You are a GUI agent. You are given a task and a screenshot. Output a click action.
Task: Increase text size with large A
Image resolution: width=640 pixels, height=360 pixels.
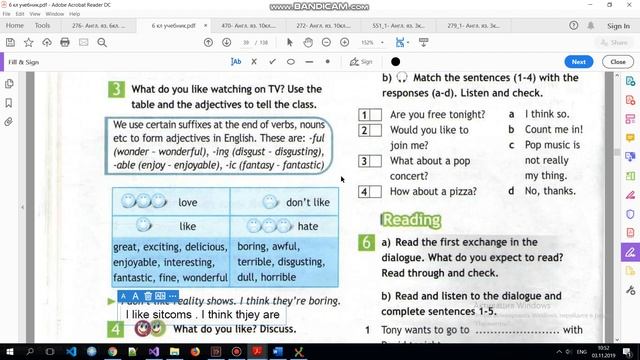coord(135,296)
